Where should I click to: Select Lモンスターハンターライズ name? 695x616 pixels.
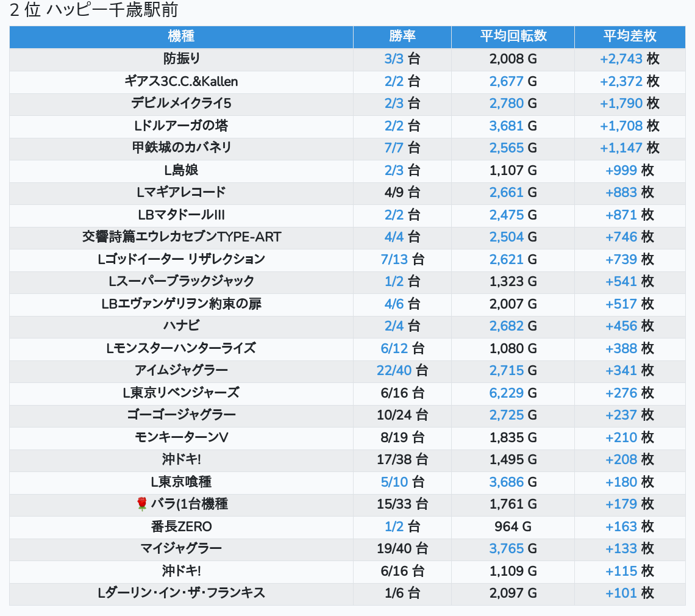tap(181, 349)
